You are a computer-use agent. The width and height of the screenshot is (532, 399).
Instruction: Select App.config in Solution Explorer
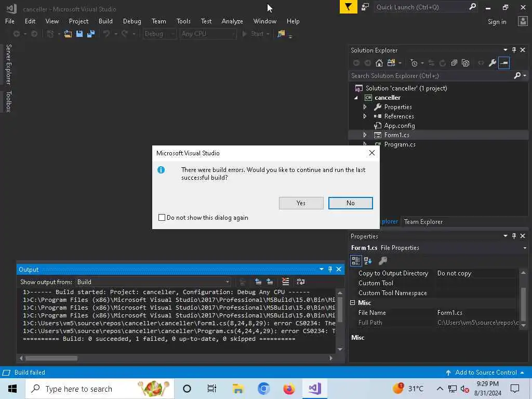tap(400, 126)
